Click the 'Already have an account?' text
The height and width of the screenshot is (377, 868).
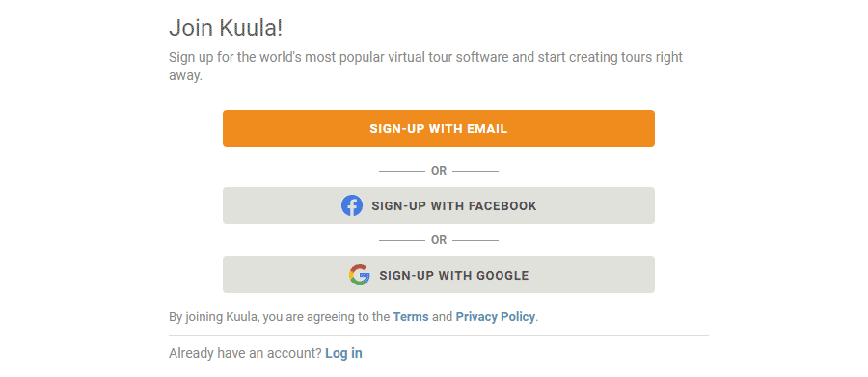tap(245, 353)
